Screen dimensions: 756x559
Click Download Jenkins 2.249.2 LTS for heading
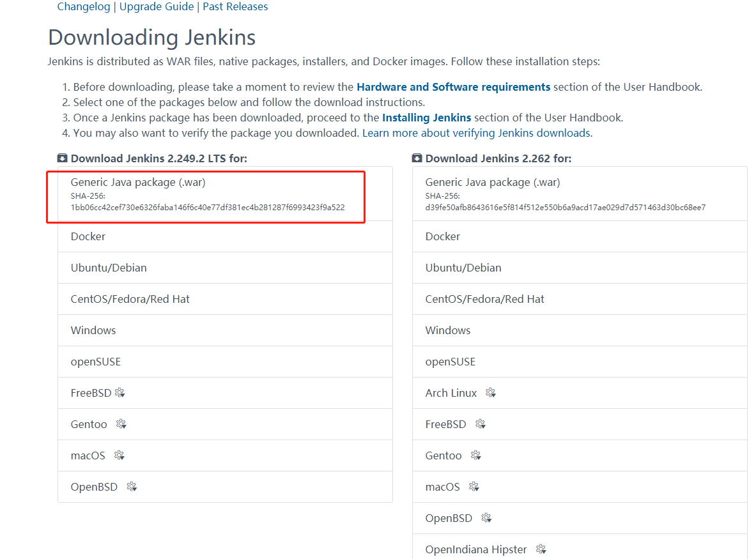158,158
